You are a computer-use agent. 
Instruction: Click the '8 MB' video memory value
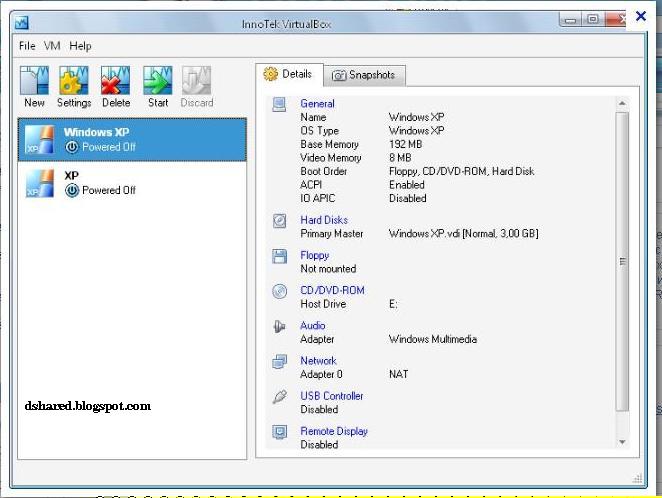point(400,158)
